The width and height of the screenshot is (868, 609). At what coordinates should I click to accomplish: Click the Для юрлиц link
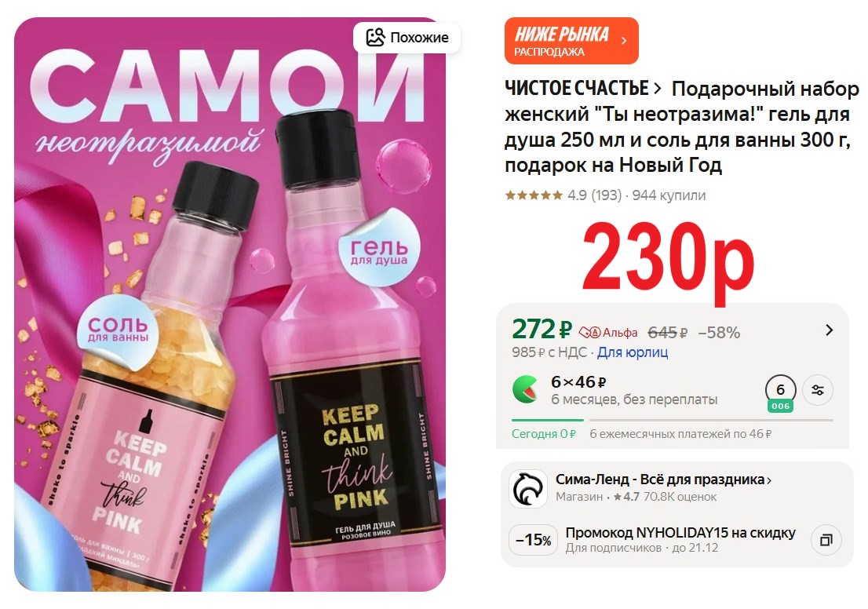633,352
